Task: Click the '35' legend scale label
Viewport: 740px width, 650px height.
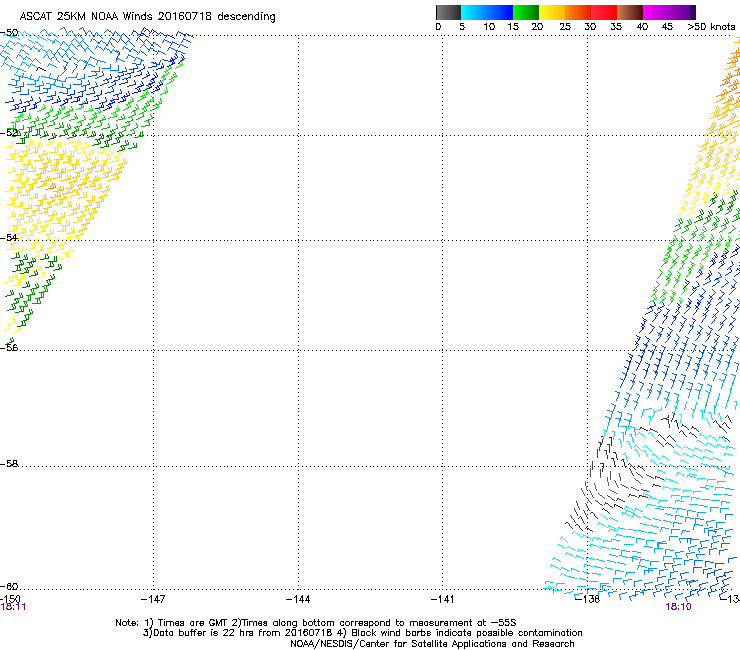Action: click(x=616, y=26)
